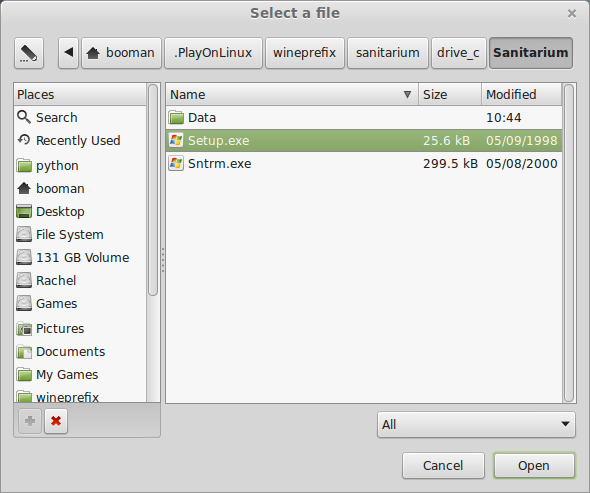Click the Data folder icon in file list
590x493 pixels.
(x=176, y=118)
